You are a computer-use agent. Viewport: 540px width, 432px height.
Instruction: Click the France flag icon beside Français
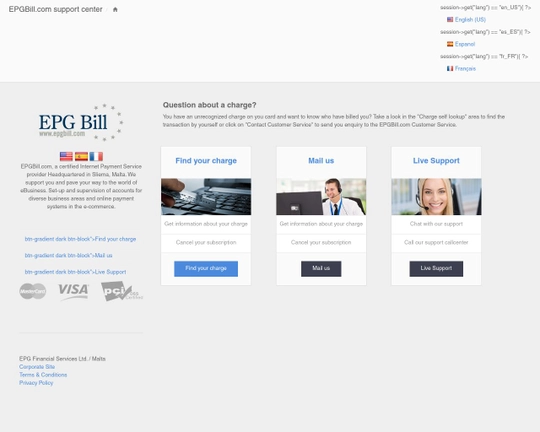450,69
